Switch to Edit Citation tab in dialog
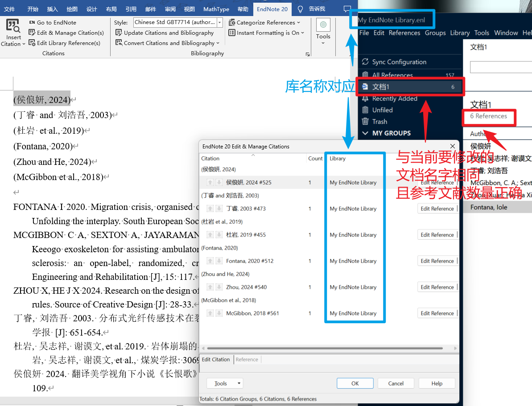Screen dimensions: 532x406 216,360
